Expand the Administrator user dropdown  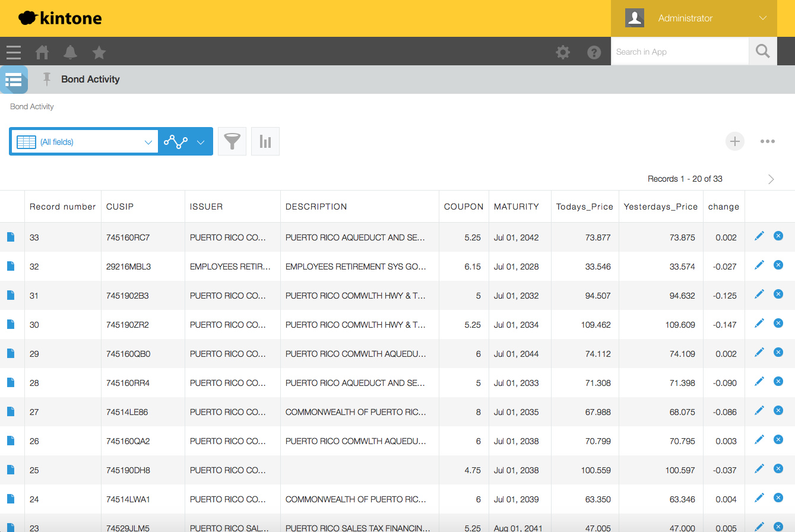[x=762, y=18]
